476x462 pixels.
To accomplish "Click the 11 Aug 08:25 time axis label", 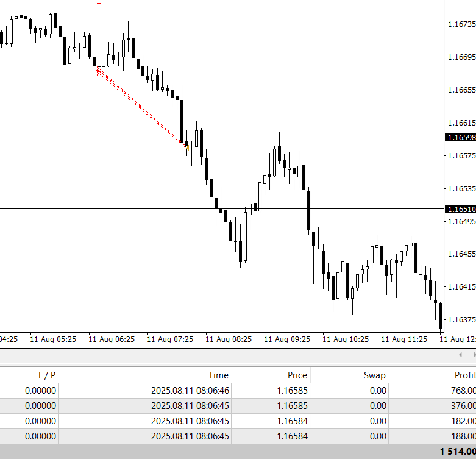I will click(227, 339).
